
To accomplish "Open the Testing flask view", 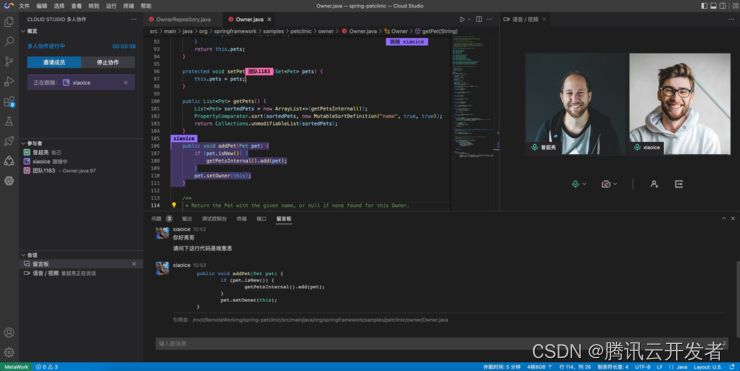I will point(9,121).
